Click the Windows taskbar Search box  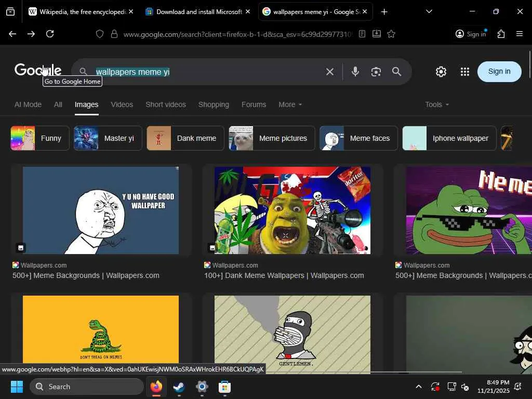point(87,387)
